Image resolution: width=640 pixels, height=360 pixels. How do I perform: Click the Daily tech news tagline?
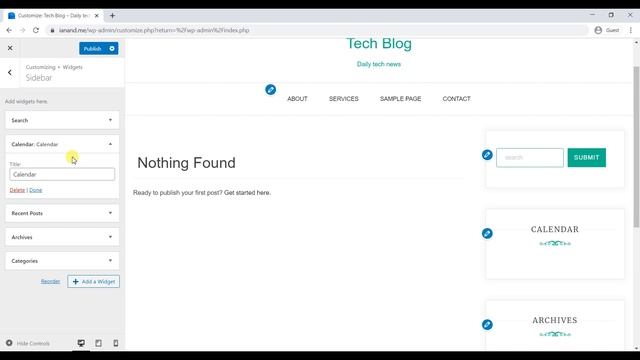(x=379, y=64)
